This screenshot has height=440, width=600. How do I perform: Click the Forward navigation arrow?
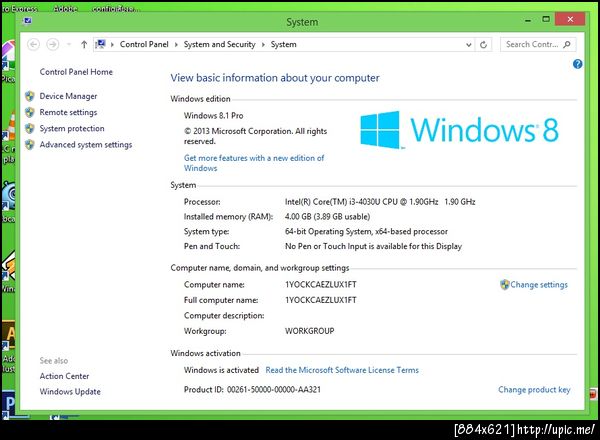pos(52,44)
